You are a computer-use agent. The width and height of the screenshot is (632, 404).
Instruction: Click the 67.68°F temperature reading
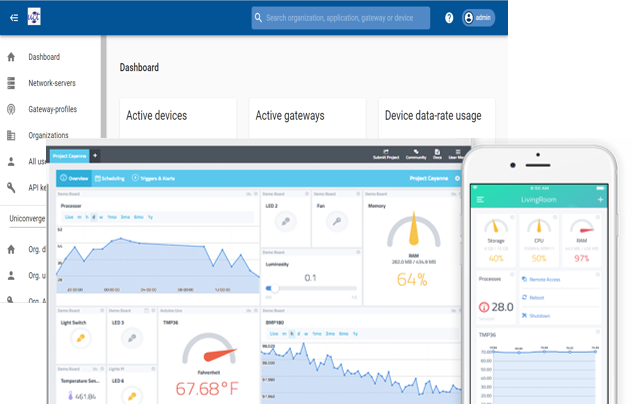click(x=207, y=389)
